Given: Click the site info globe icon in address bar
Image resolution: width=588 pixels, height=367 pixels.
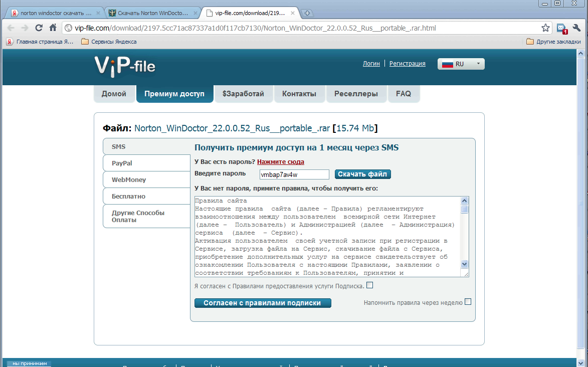Looking at the screenshot, I should point(68,28).
